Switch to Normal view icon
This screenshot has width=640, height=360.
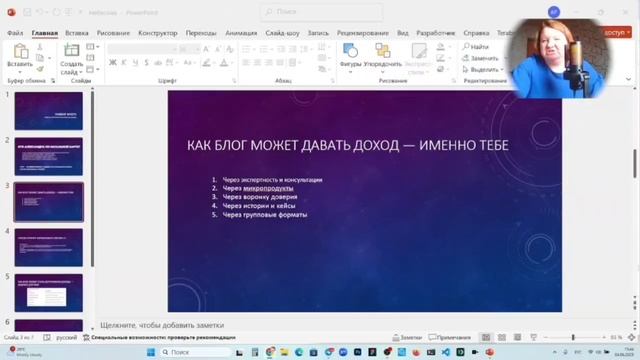click(486, 338)
